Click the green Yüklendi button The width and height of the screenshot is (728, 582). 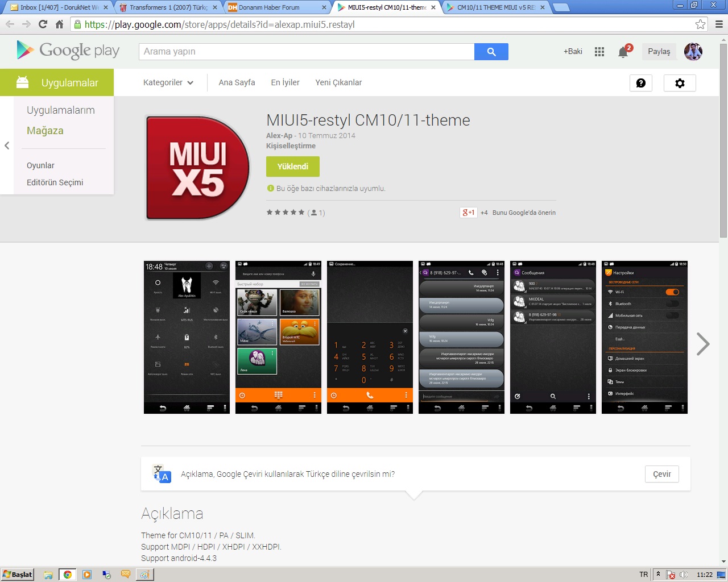pos(293,167)
